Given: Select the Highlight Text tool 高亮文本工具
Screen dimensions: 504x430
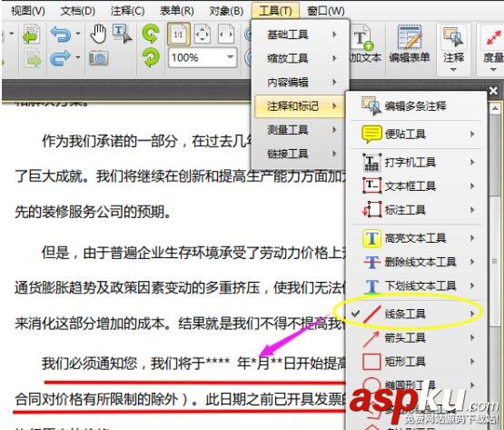Looking at the screenshot, I should click(x=417, y=238).
